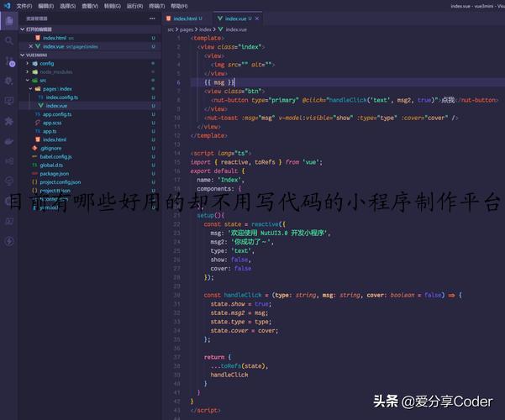Image resolution: width=505 pixels, height=420 pixels.
Task: Click the closing script tag line 43
Action: click(x=205, y=410)
